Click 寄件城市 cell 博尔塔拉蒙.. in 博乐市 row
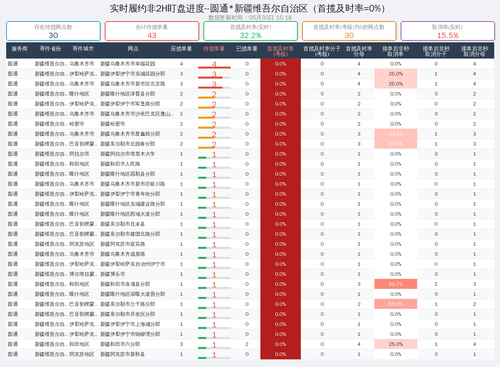500x367 pixels. point(83,274)
